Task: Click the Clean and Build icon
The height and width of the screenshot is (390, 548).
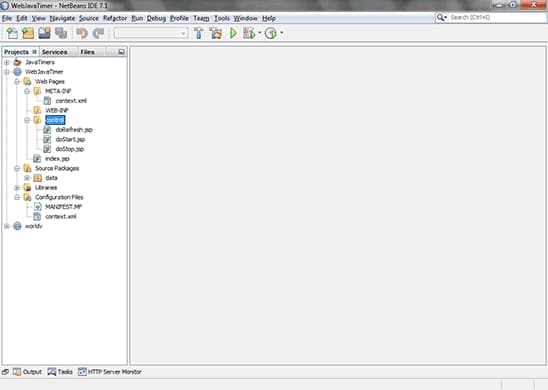Action: pos(216,33)
